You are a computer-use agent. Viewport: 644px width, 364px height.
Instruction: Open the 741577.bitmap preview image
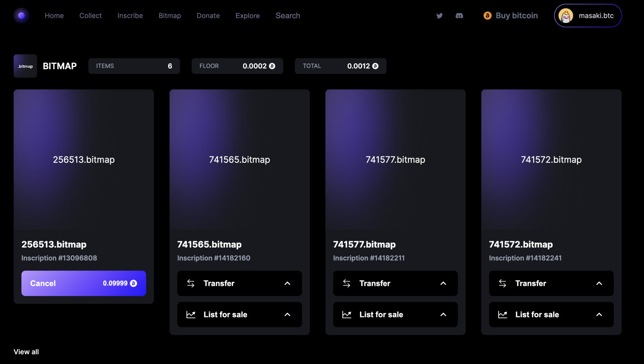pyautogui.click(x=395, y=159)
